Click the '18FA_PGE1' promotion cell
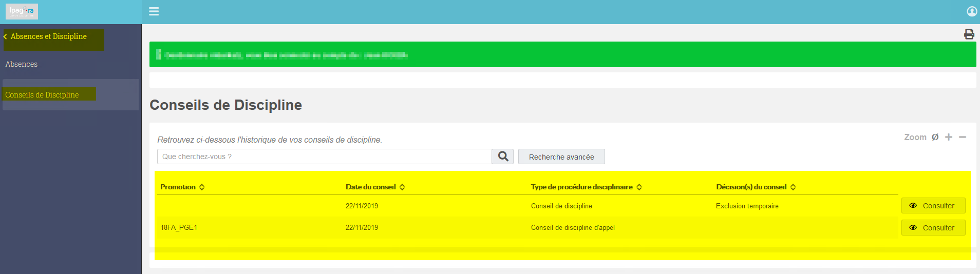Viewport: 980px width, 274px height. (179, 227)
